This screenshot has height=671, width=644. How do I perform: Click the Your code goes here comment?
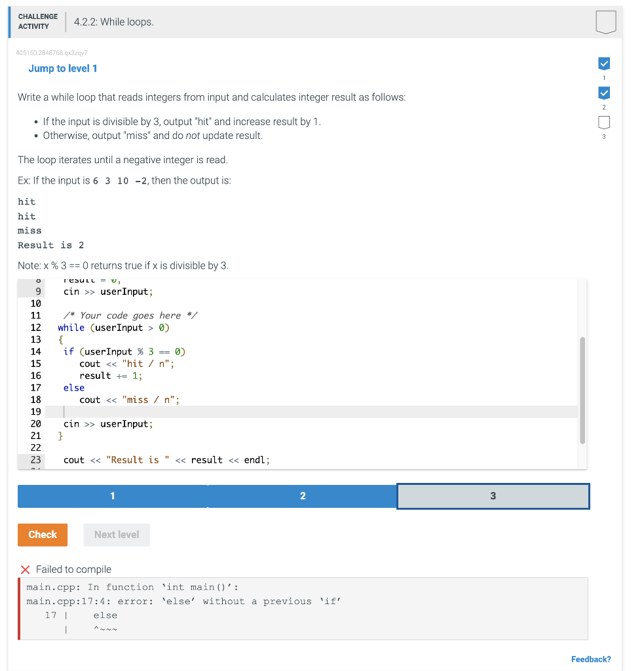(x=130, y=316)
